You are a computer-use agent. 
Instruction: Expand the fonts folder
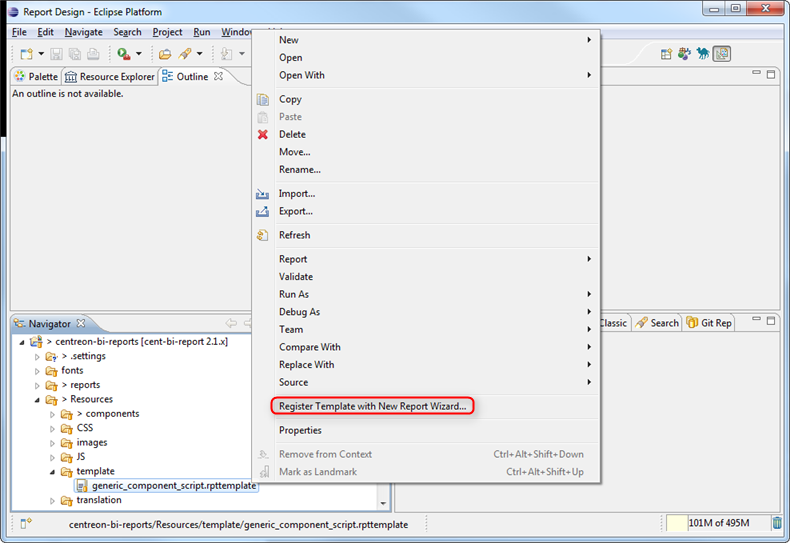tap(39, 371)
